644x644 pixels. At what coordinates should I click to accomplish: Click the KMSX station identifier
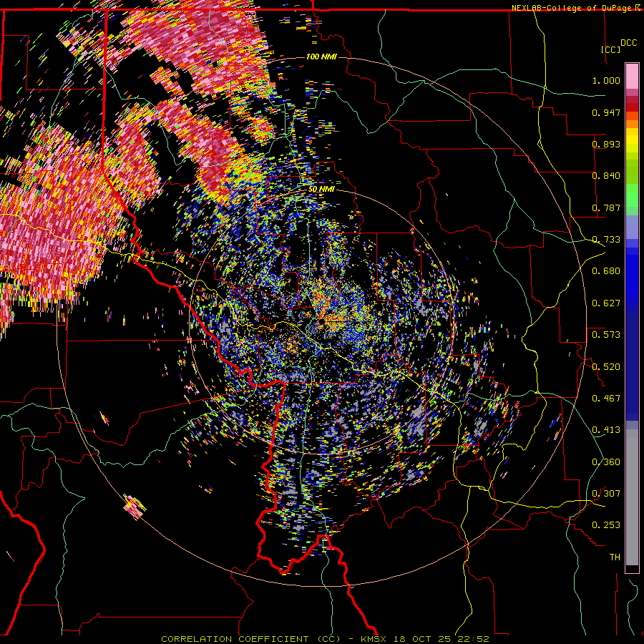374,639
